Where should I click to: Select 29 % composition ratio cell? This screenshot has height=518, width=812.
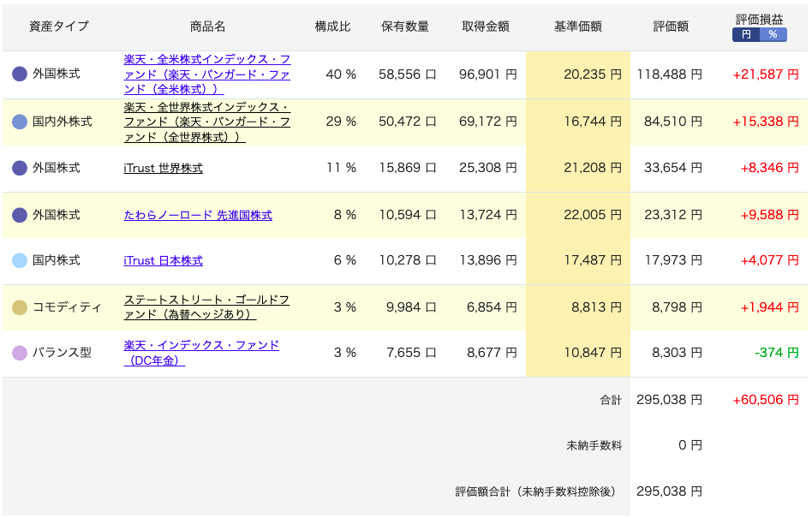[x=341, y=122]
